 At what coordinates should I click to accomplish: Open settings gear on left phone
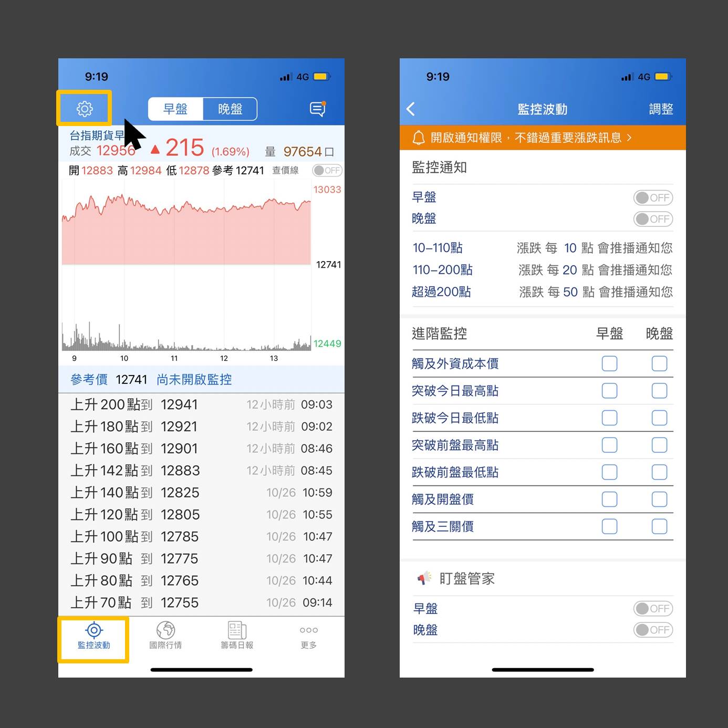85,109
